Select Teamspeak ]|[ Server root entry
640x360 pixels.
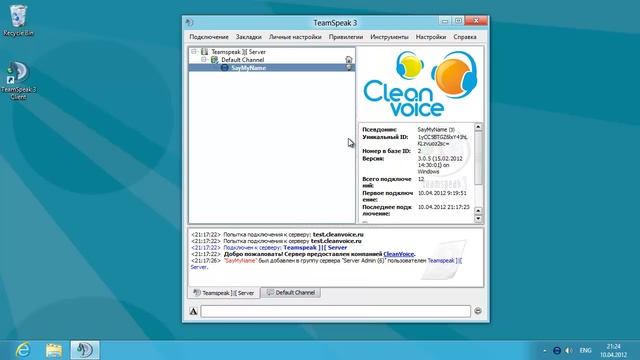pyautogui.click(x=238, y=52)
